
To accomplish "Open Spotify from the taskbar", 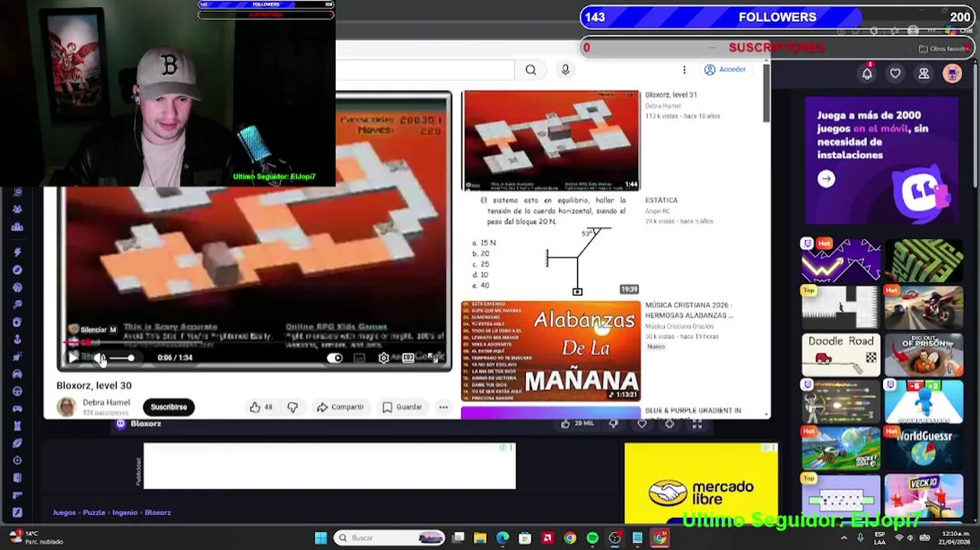I will pyautogui.click(x=592, y=538).
